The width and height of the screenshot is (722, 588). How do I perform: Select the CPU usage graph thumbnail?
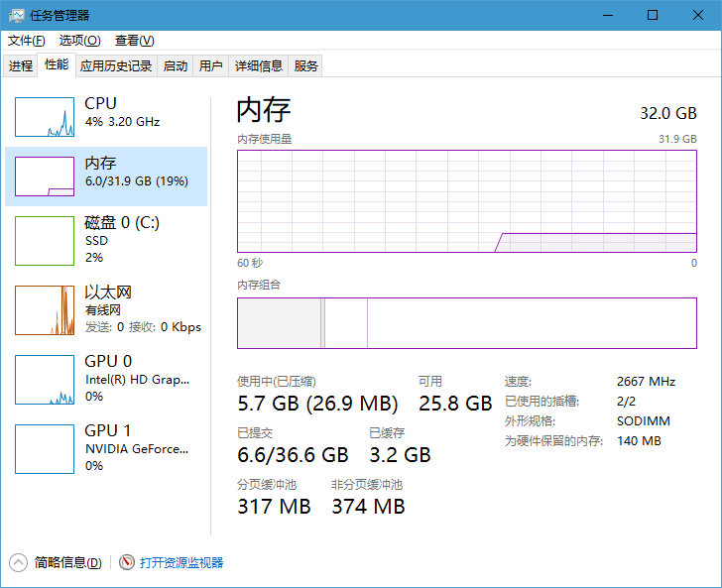pyautogui.click(x=45, y=117)
